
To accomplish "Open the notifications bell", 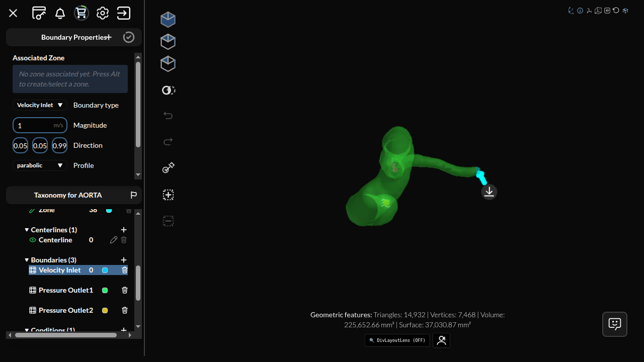I will [x=60, y=13].
